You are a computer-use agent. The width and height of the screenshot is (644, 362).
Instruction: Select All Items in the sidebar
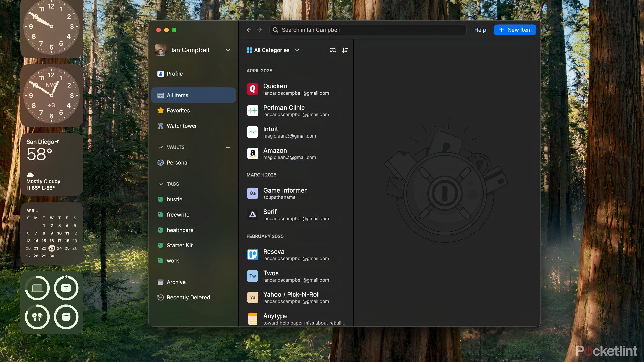pyautogui.click(x=193, y=95)
